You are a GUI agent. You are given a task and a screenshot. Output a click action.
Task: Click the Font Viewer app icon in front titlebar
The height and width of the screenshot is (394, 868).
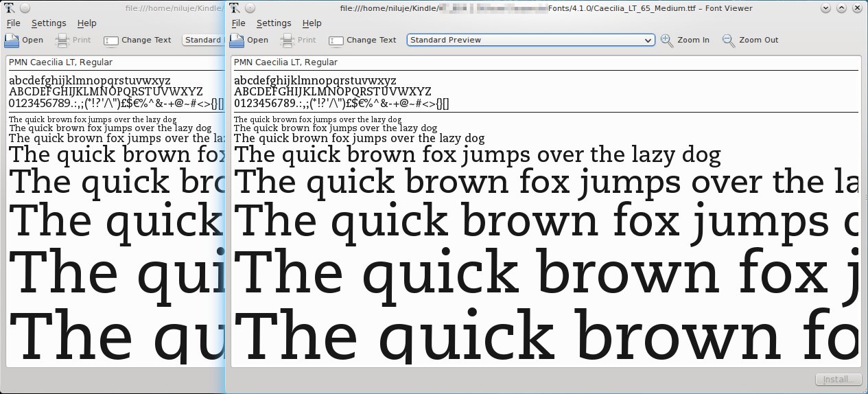coord(235,8)
